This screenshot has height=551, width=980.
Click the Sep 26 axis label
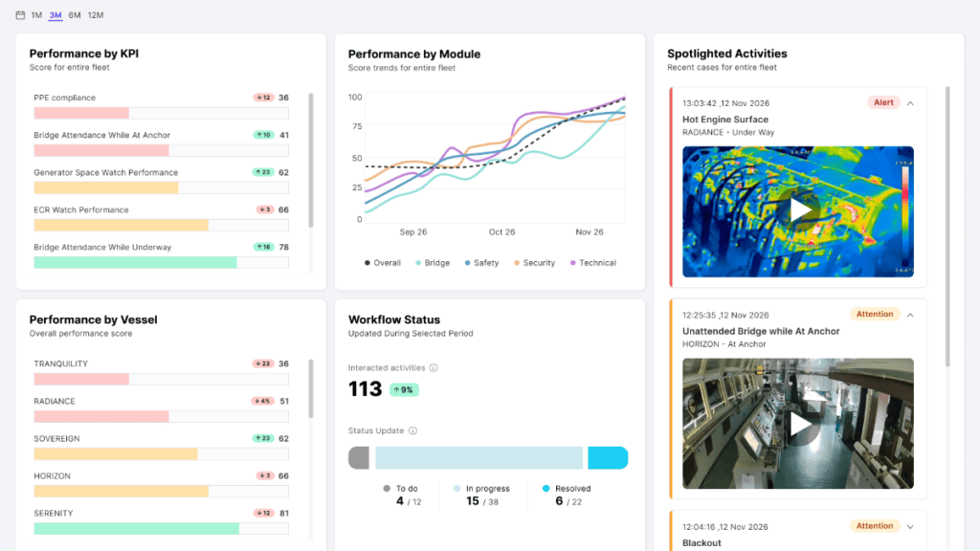pos(413,231)
